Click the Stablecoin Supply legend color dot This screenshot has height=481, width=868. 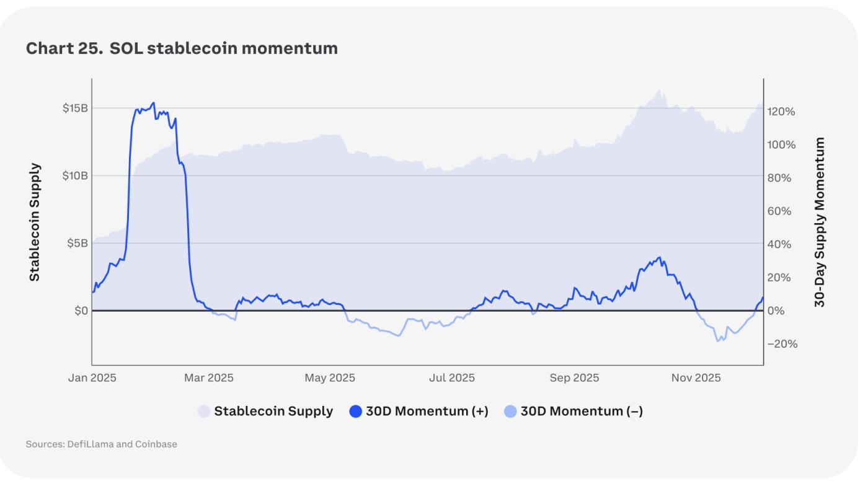(204, 412)
